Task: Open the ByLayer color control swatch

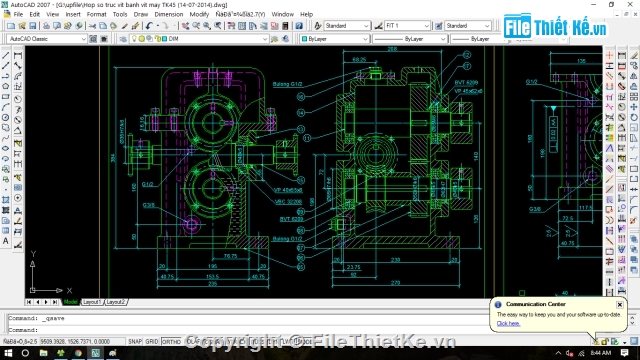Action: point(334,39)
